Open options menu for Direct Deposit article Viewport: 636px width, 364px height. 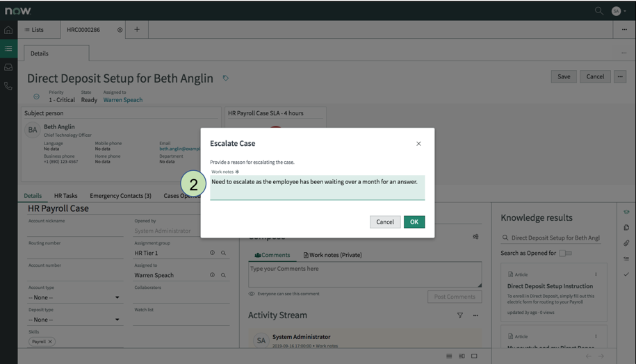[x=596, y=274]
